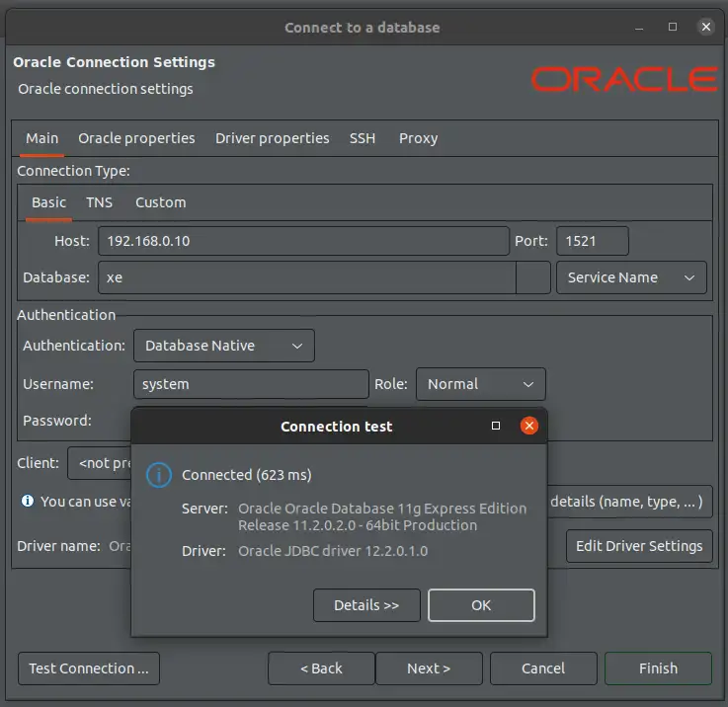Maximize the Connect to a database window

click(673, 27)
